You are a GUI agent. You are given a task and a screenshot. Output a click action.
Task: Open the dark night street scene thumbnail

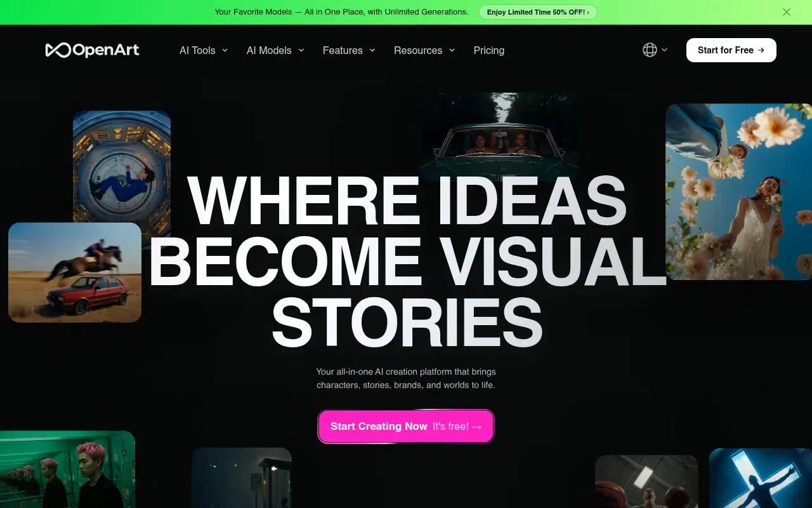coord(242,478)
